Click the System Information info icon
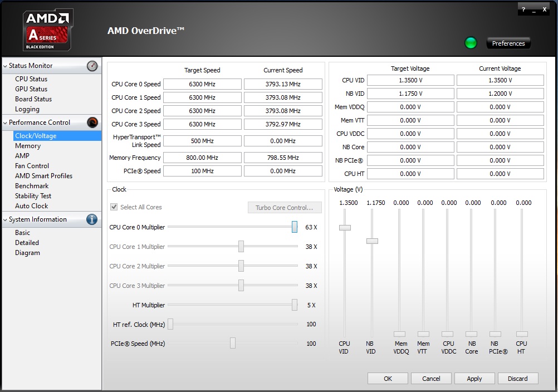 pyautogui.click(x=92, y=219)
